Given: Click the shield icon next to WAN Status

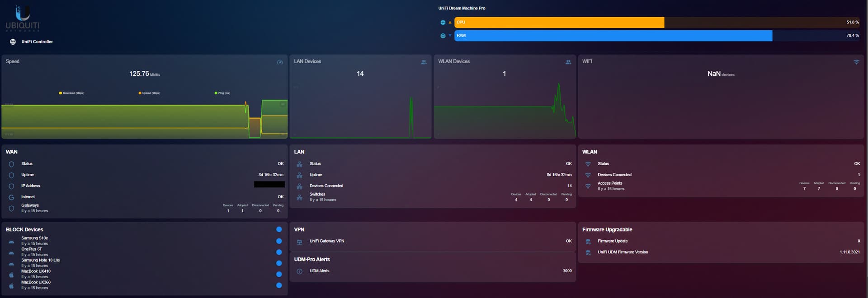Looking at the screenshot, I should pos(11,164).
